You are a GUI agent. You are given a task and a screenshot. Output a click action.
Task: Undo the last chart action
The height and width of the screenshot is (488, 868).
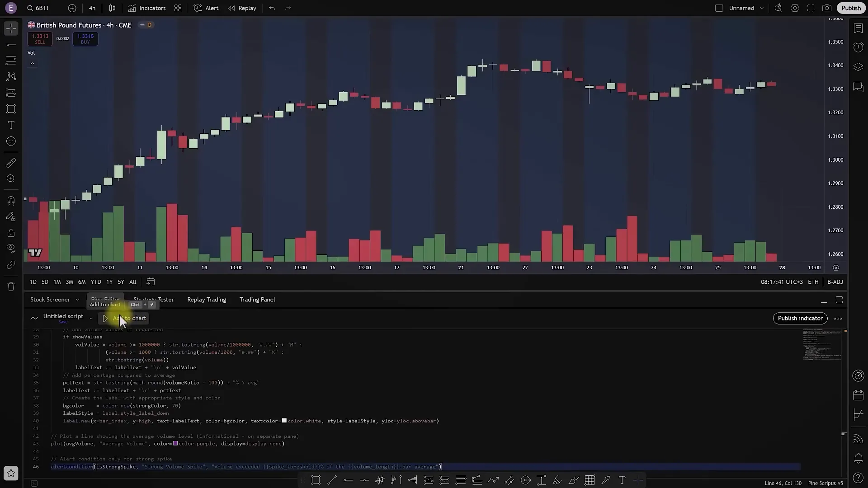tap(272, 8)
